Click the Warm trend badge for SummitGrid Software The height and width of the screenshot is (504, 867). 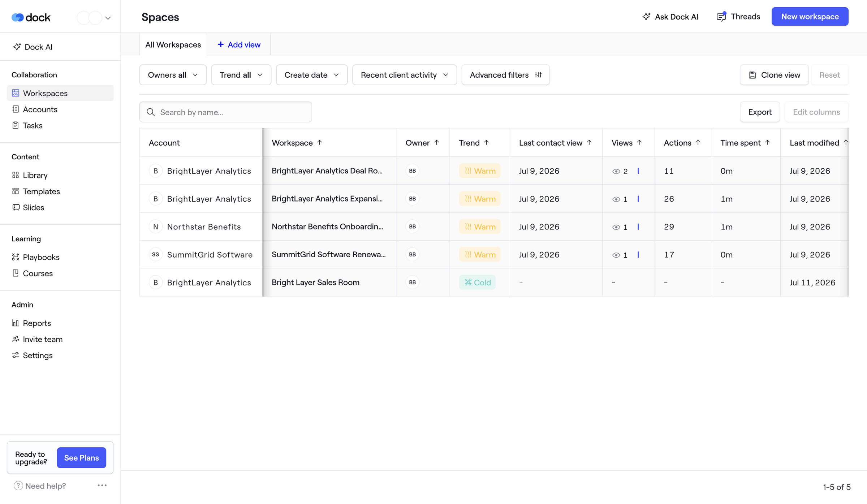480,254
